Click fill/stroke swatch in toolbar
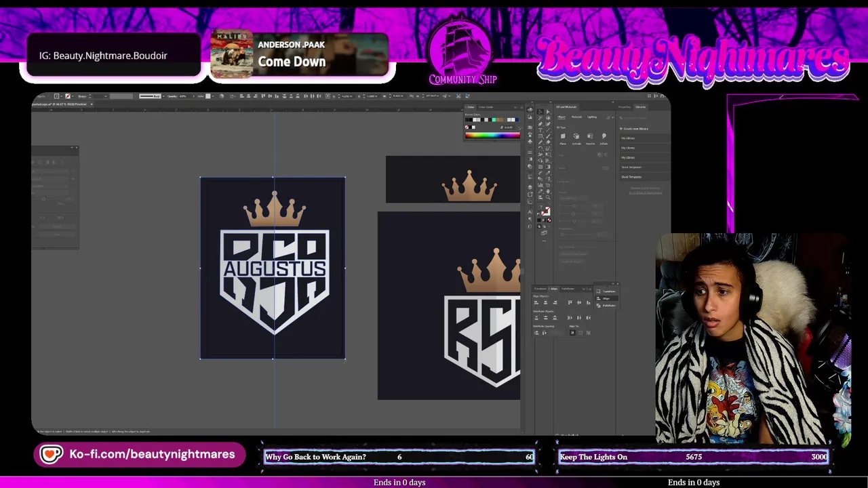This screenshot has width=868, height=488. pos(546,211)
